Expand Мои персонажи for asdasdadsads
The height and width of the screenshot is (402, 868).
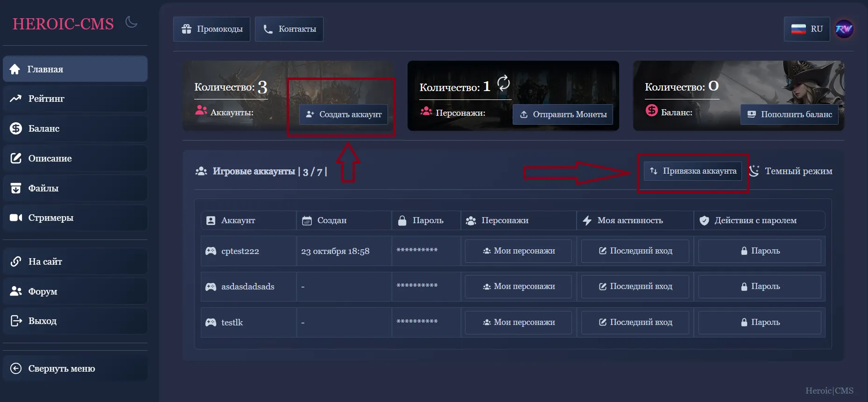pyautogui.click(x=518, y=287)
